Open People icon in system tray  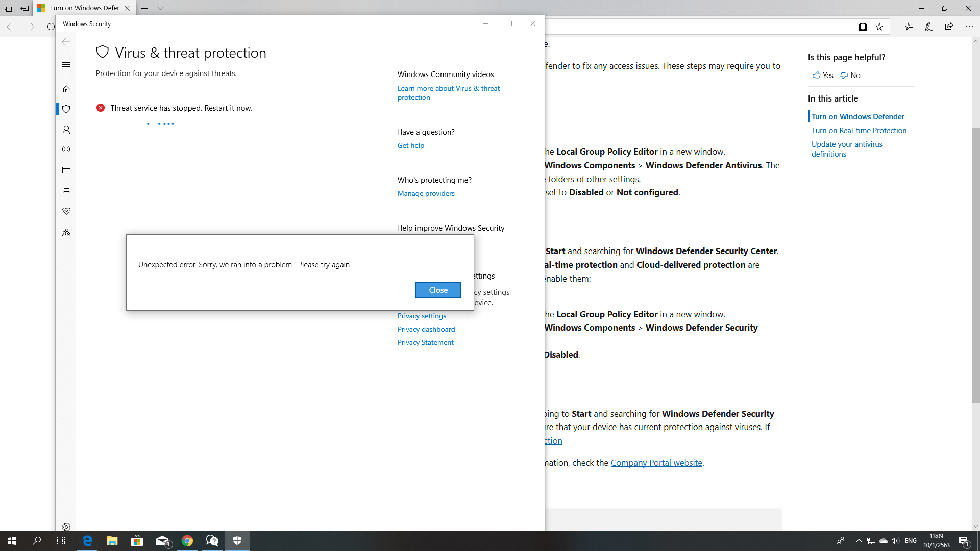coord(840,541)
